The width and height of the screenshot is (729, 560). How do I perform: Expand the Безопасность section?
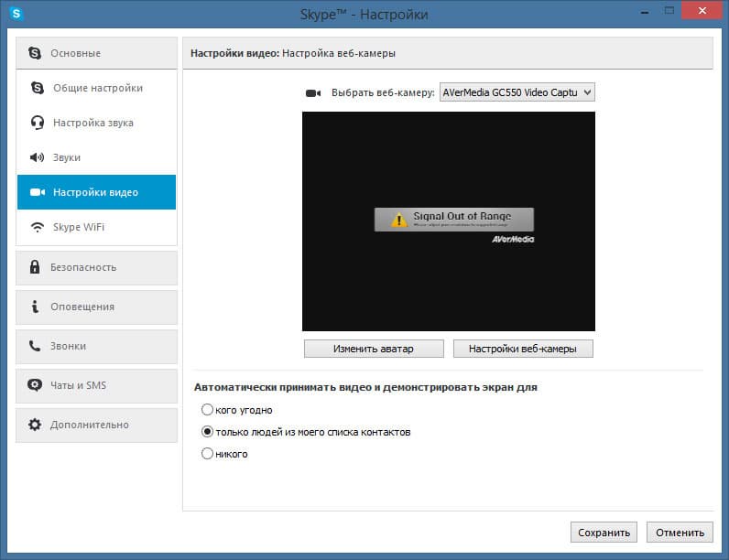tap(97, 267)
